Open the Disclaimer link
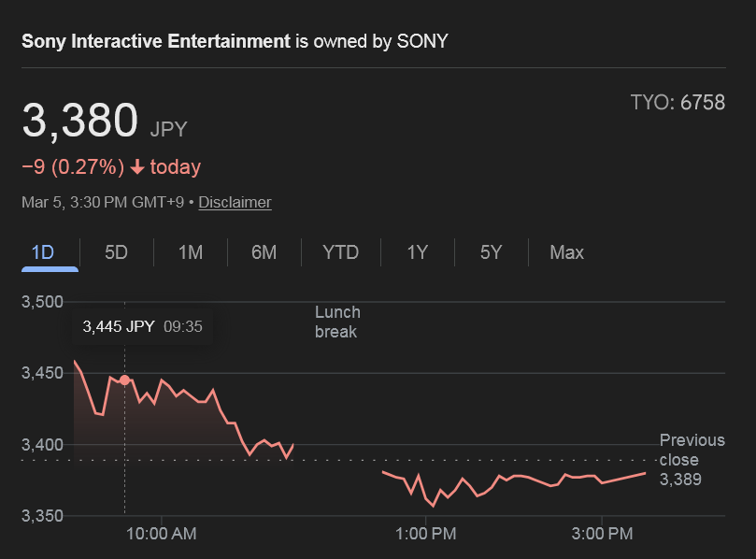This screenshot has width=756, height=559. tap(235, 202)
